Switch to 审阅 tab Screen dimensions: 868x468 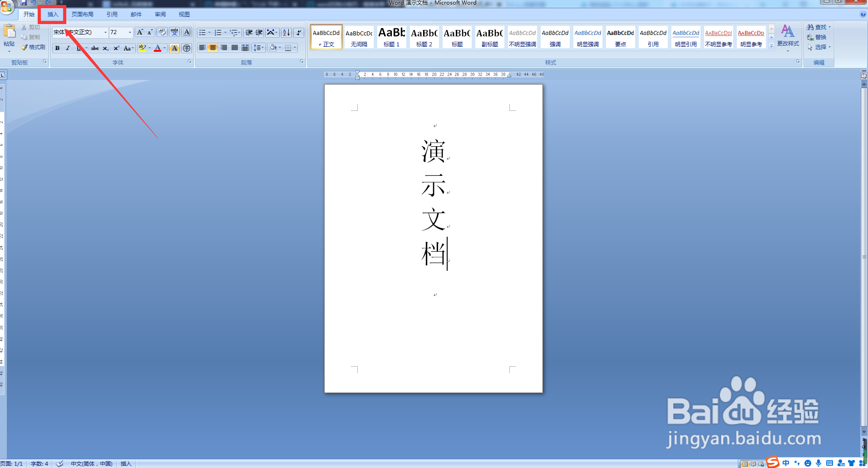point(160,15)
